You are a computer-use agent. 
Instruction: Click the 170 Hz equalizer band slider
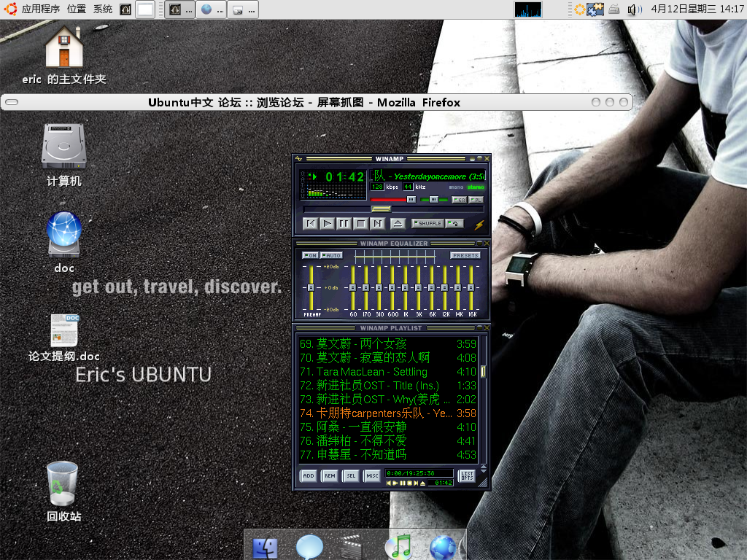click(x=366, y=287)
